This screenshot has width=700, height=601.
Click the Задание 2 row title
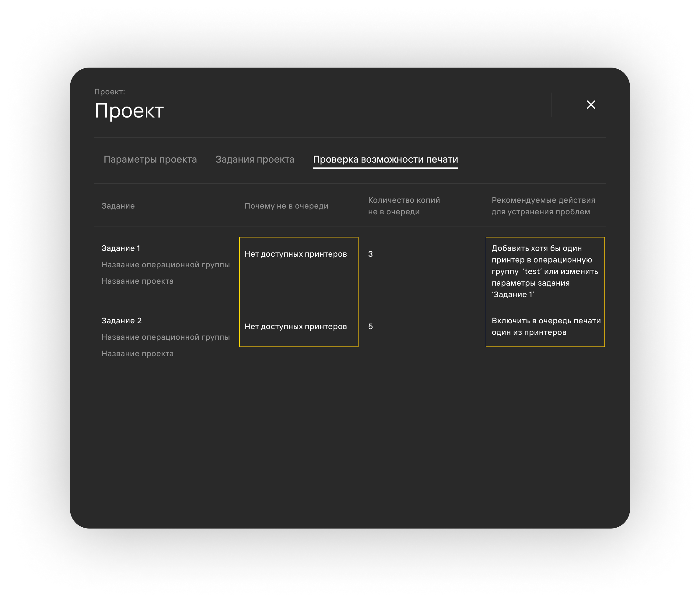[122, 321]
